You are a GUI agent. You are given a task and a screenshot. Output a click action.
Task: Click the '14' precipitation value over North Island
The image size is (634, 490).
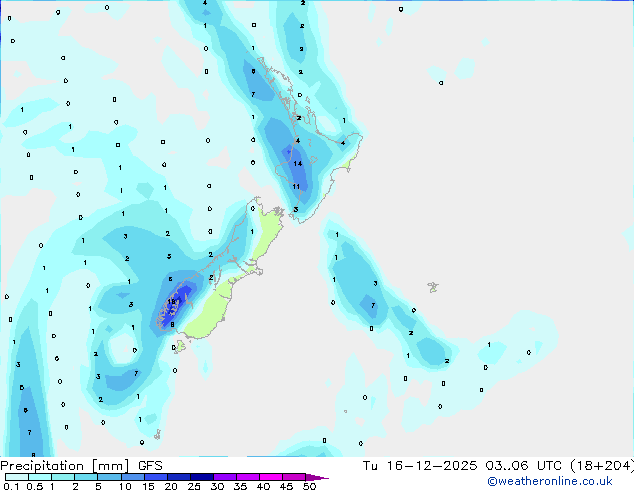pyautogui.click(x=298, y=164)
